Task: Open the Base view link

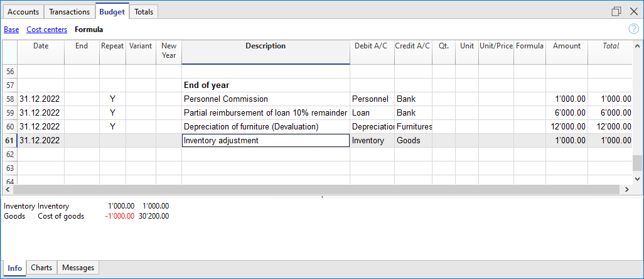Action: tap(11, 30)
